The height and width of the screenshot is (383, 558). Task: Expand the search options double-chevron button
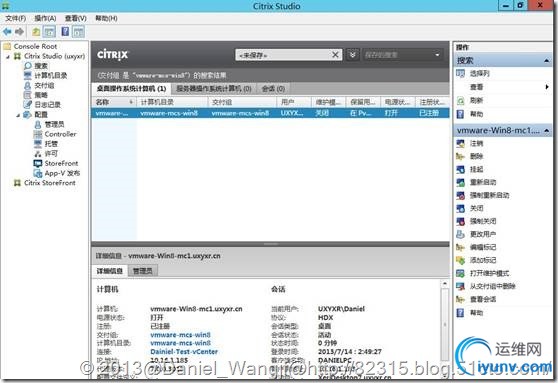click(352, 54)
